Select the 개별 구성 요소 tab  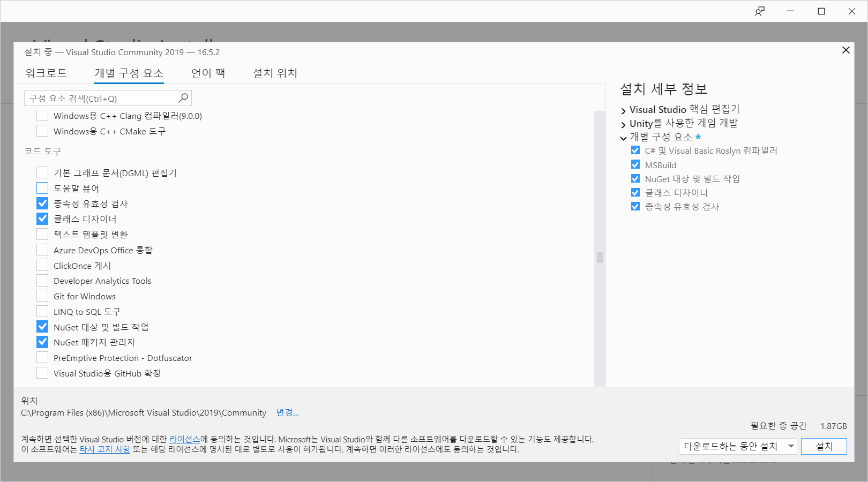tap(129, 73)
